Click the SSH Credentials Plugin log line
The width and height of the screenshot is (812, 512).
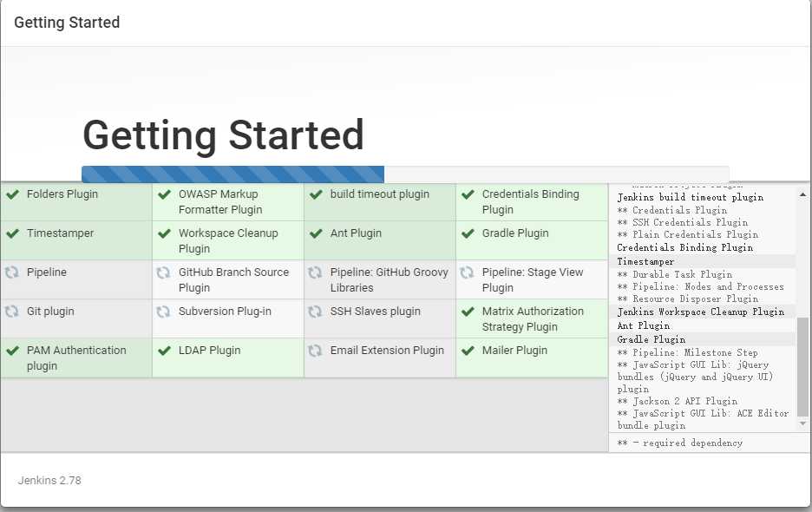pos(683,223)
